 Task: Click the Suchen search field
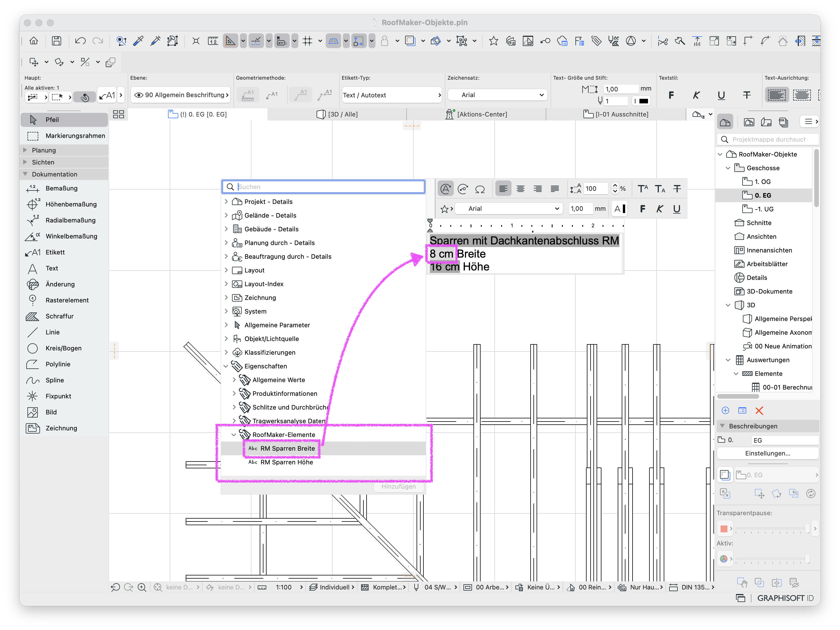323,187
